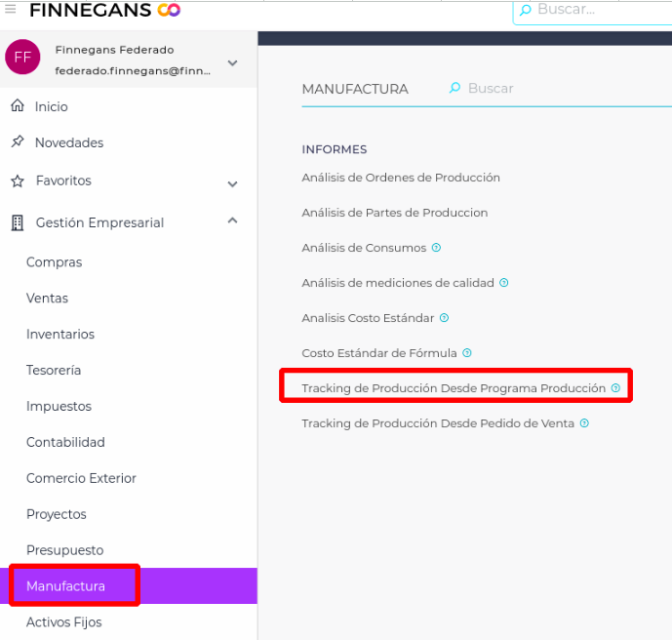Click the Inicio home icon
This screenshot has width=672, height=640.
tap(17, 106)
